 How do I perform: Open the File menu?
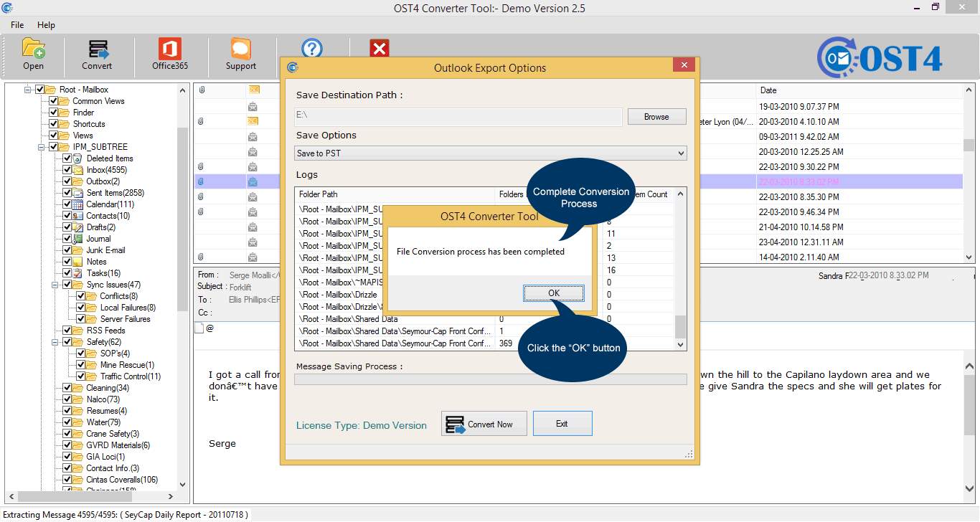coord(17,25)
